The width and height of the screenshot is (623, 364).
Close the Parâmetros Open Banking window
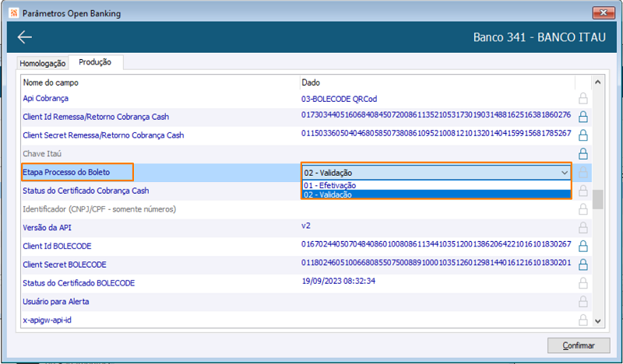(603, 12)
